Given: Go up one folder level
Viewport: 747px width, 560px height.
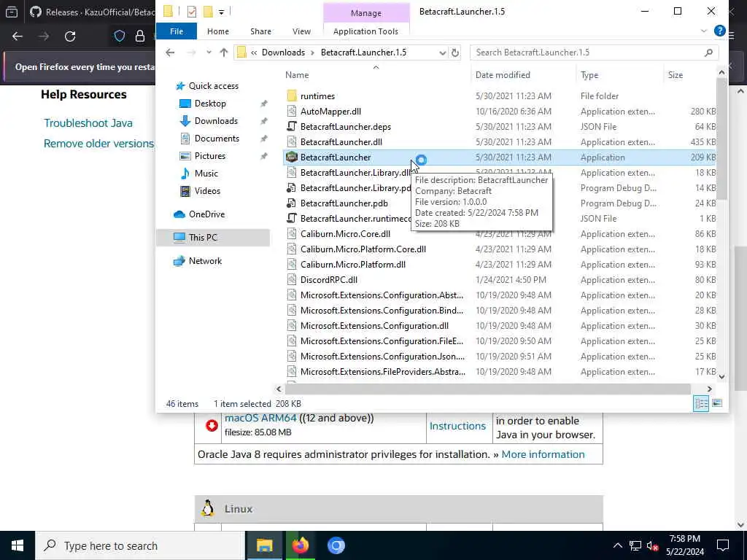Looking at the screenshot, I should point(224,52).
